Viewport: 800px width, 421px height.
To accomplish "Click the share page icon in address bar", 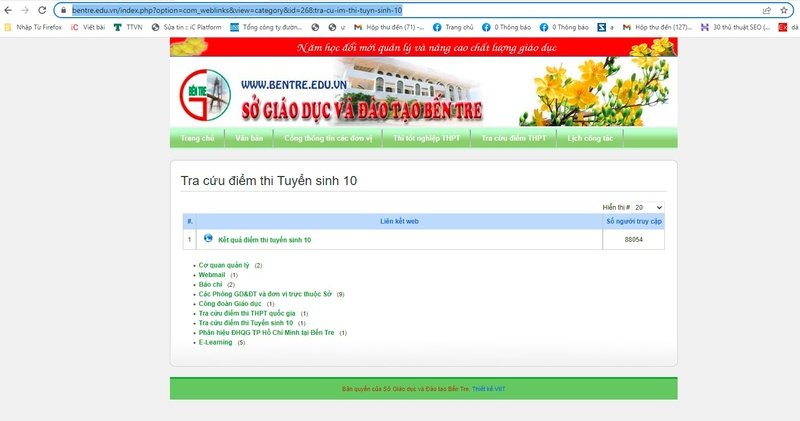I will pos(766,10).
